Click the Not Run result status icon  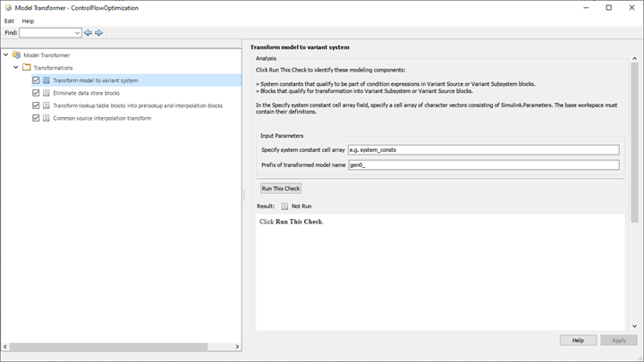[284, 206]
